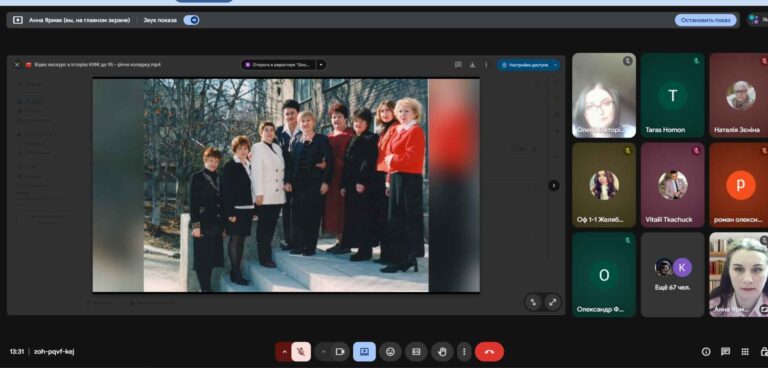Open the Gemini icon at top right
This screenshot has width=768, height=368.
pos(753,20)
